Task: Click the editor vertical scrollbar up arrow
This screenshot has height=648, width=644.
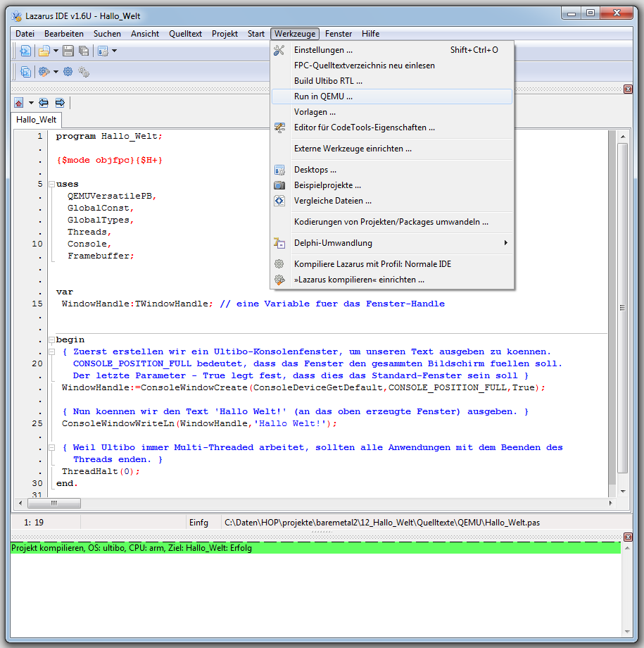Action: click(622, 137)
